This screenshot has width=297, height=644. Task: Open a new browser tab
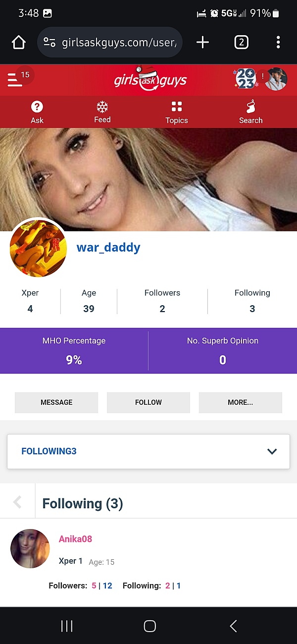tap(202, 43)
